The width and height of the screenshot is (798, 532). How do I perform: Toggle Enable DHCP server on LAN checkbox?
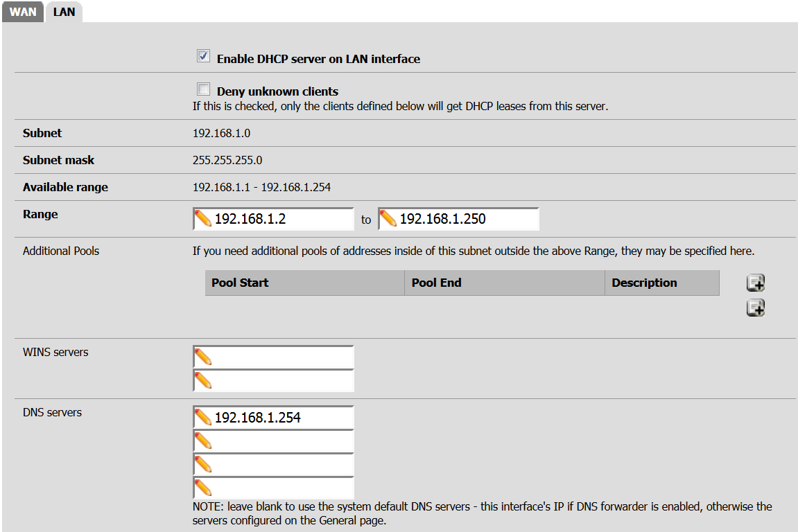[203, 57]
